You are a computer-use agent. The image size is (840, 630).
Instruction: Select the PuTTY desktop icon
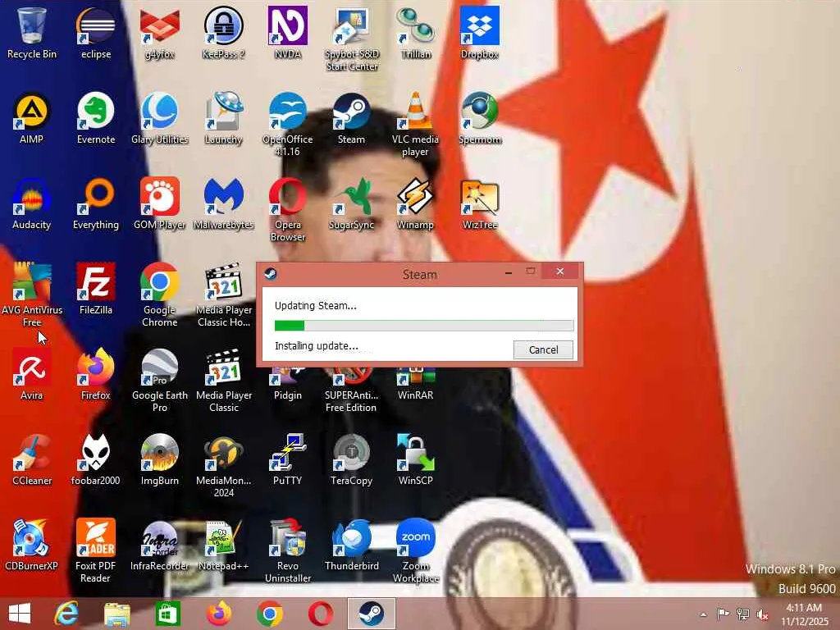pos(288,459)
